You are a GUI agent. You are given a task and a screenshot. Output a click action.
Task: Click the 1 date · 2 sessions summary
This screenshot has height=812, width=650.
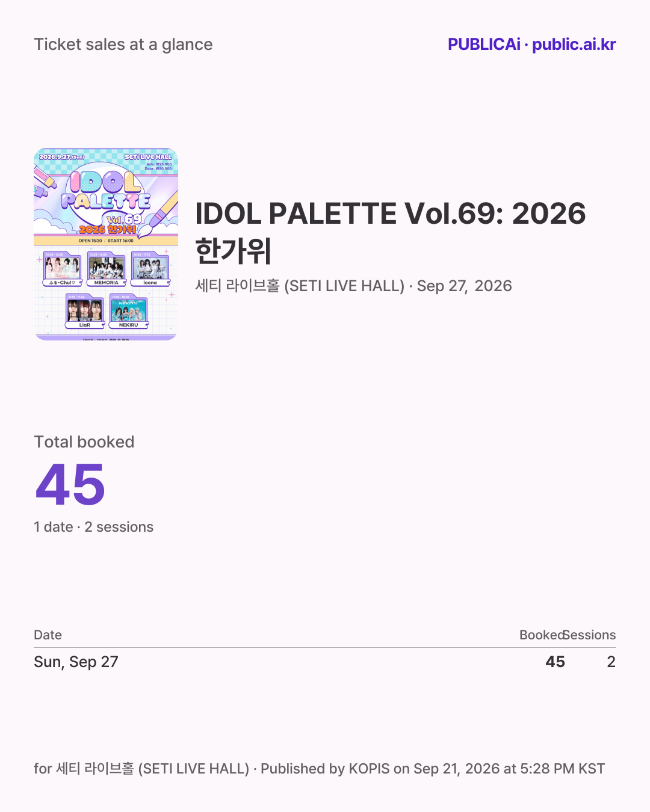[x=94, y=527]
